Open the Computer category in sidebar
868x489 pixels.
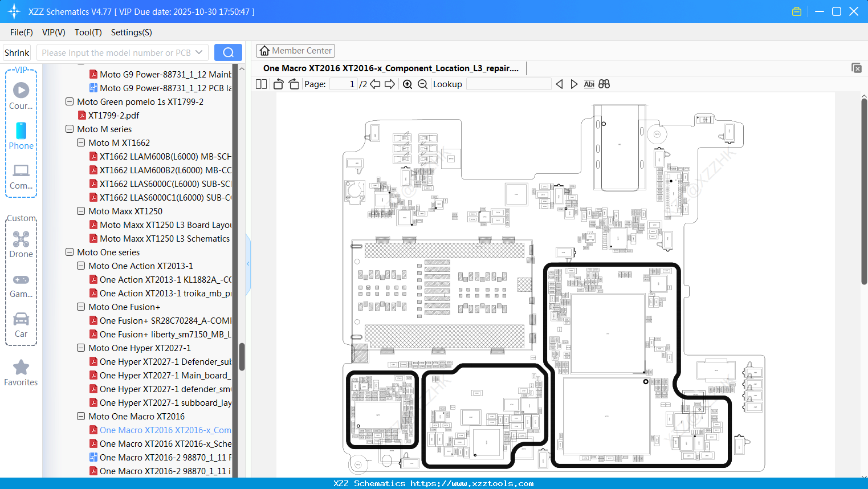(21, 176)
